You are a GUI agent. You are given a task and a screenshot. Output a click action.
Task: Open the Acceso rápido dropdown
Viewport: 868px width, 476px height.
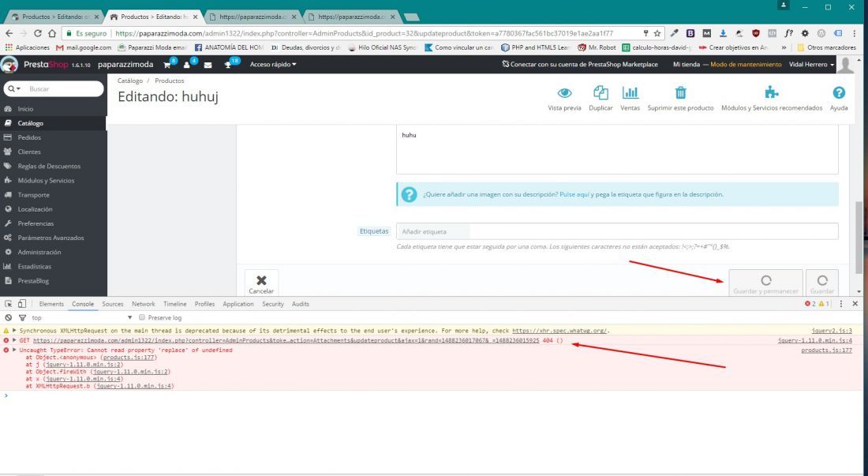click(x=273, y=65)
